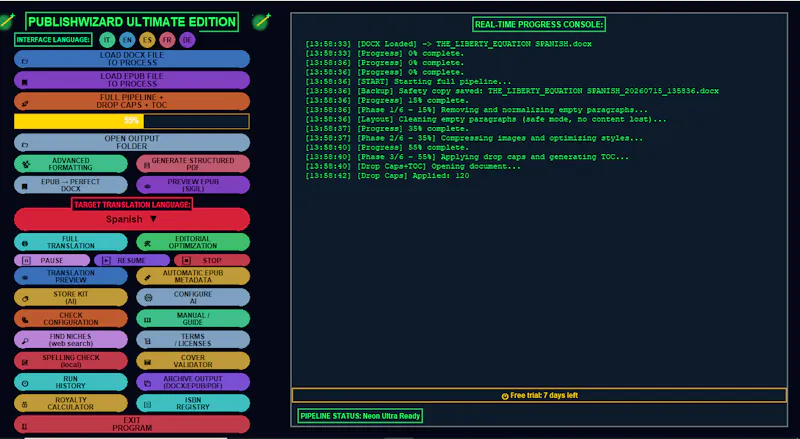Open Run History
Image resolution: width=800 pixels, height=439 pixels.
pyautogui.click(x=71, y=382)
